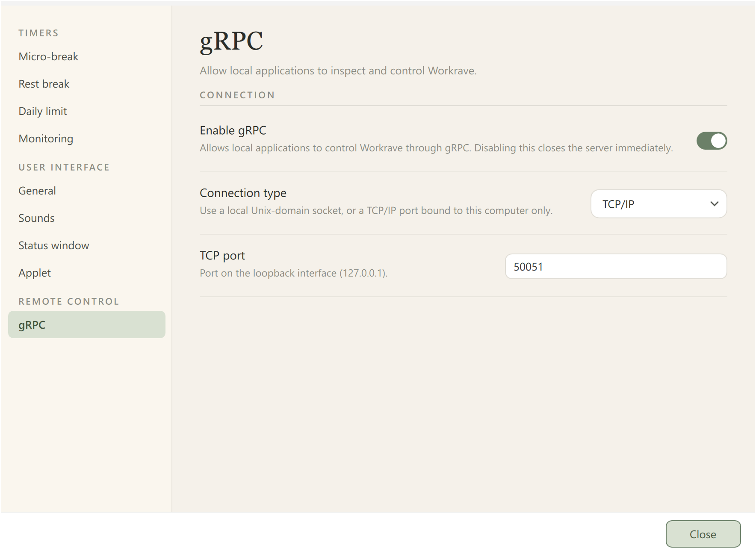
Task: Open the Monitoring section
Action: (x=86, y=139)
